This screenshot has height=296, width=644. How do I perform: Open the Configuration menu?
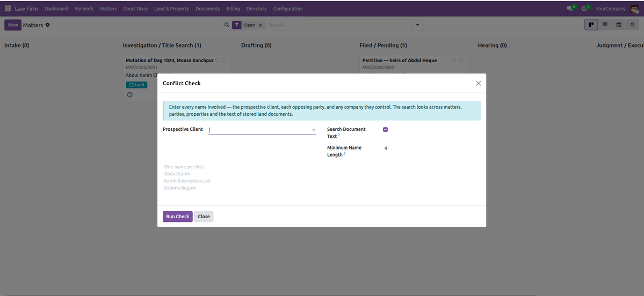pyautogui.click(x=288, y=9)
